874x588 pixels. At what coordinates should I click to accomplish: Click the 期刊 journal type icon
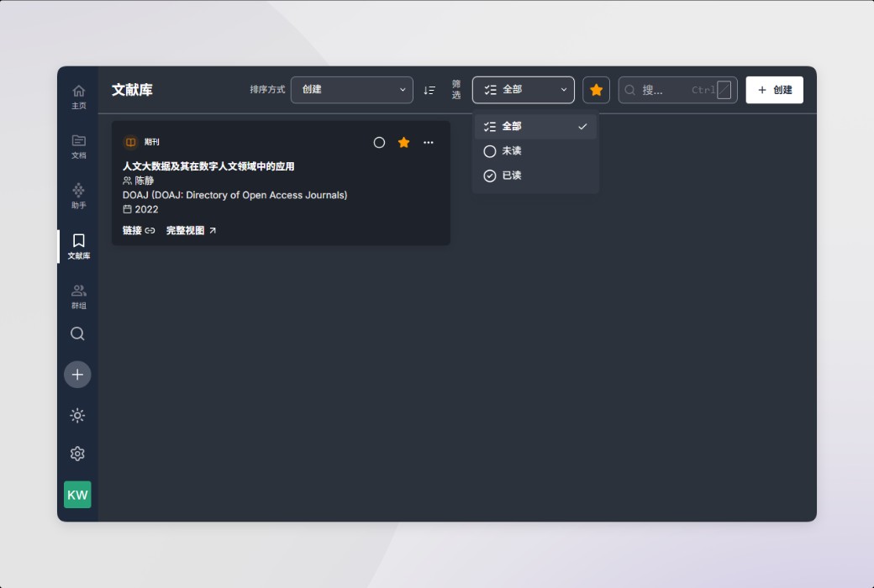click(130, 142)
